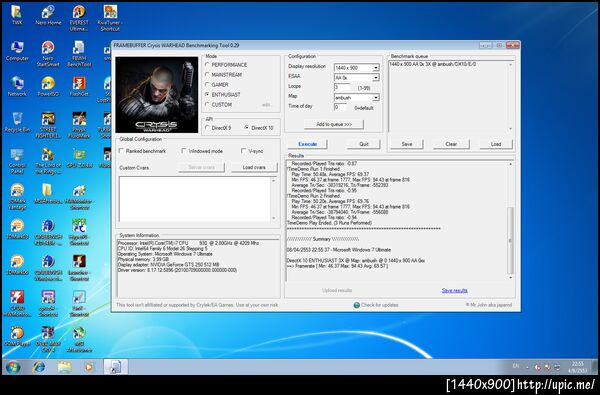Enable the Ranked benchmark checkbox
This screenshot has height=395, width=600.
click(x=121, y=151)
